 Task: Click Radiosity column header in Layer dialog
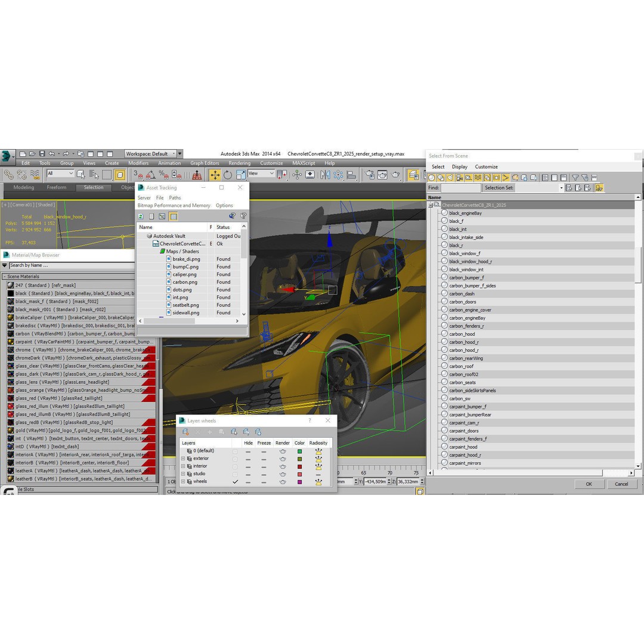tap(318, 442)
